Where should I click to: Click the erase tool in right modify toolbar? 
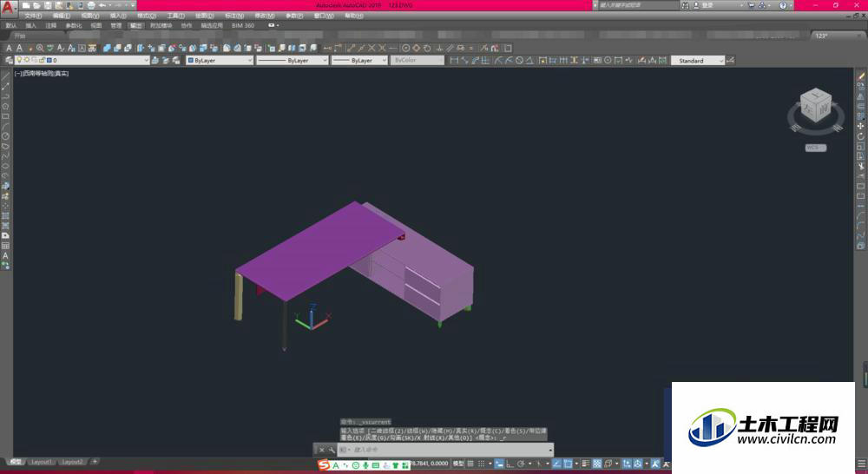861,76
